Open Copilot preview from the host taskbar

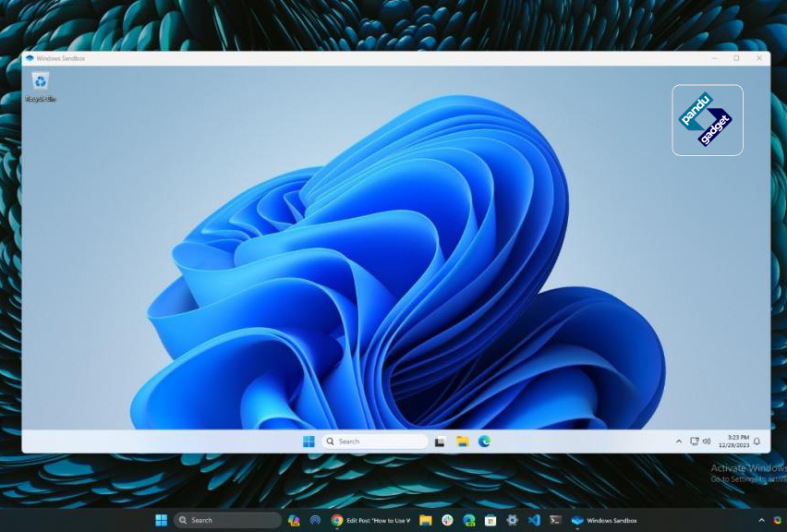pos(294,521)
